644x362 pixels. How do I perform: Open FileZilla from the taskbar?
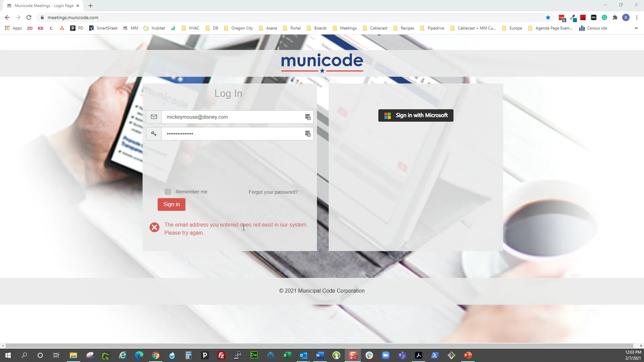pyautogui.click(x=221, y=355)
